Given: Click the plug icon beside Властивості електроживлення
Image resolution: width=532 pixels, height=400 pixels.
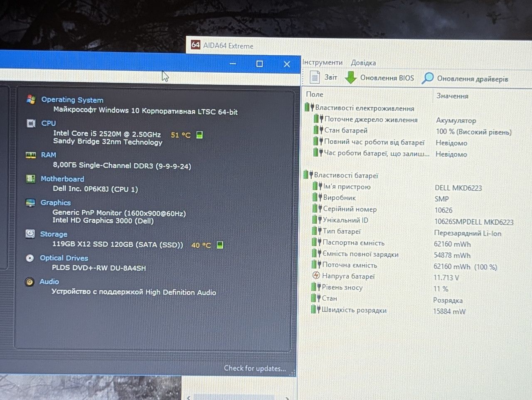Looking at the screenshot, I should (309, 108).
